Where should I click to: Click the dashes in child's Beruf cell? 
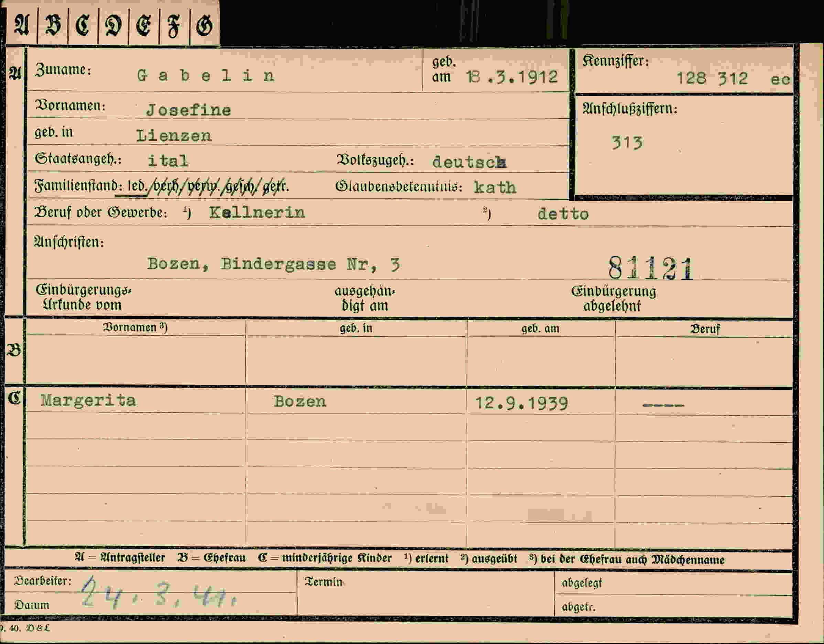point(663,406)
